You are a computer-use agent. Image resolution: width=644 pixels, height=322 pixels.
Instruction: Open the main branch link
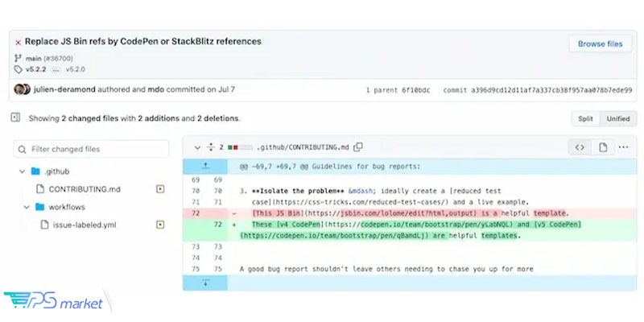(x=34, y=58)
